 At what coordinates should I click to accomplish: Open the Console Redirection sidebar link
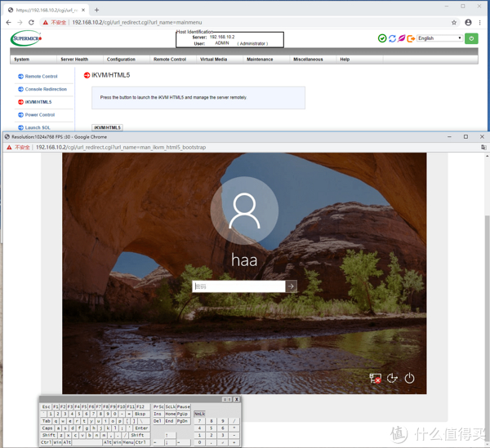click(x=46, y=89)
